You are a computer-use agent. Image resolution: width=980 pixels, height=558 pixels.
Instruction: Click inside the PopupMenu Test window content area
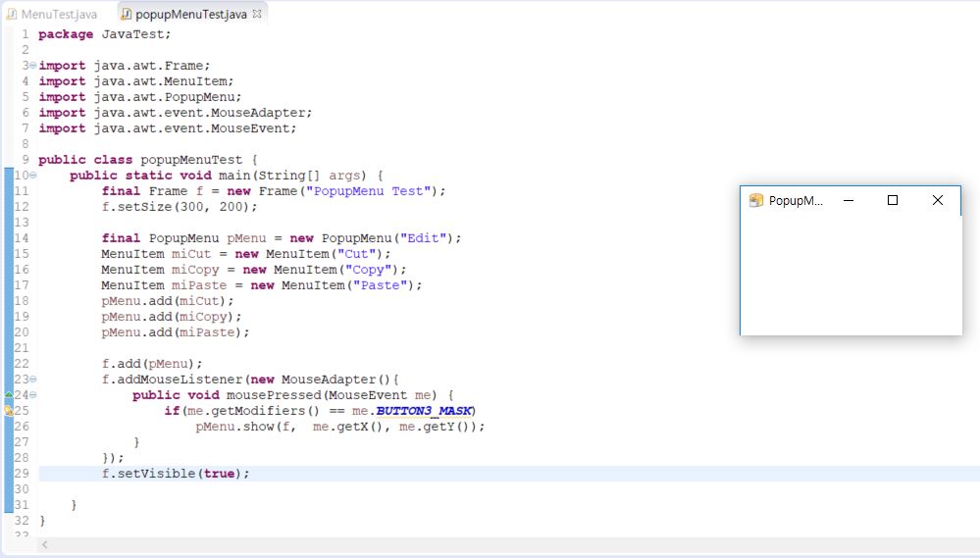tap(851, 275)
